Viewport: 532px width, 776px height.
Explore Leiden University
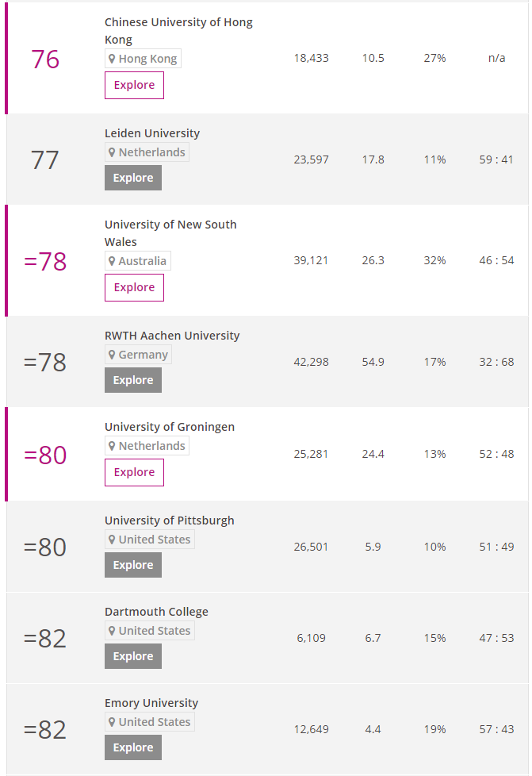point(133,178)
